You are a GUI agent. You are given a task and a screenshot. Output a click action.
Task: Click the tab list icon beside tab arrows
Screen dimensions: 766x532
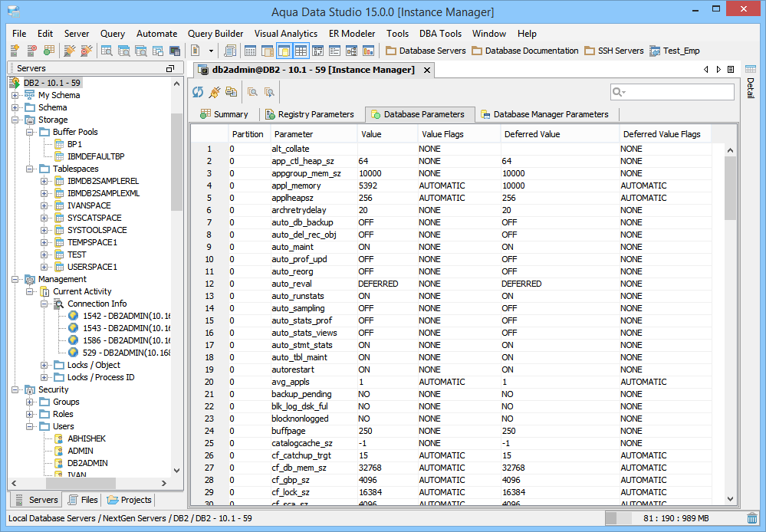(x=731, y=70)
